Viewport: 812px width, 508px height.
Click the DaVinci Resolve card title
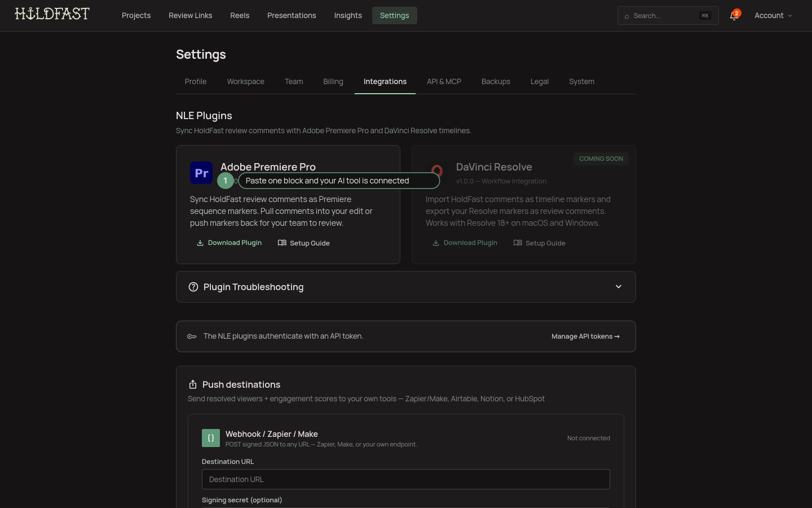coord(494,167)
